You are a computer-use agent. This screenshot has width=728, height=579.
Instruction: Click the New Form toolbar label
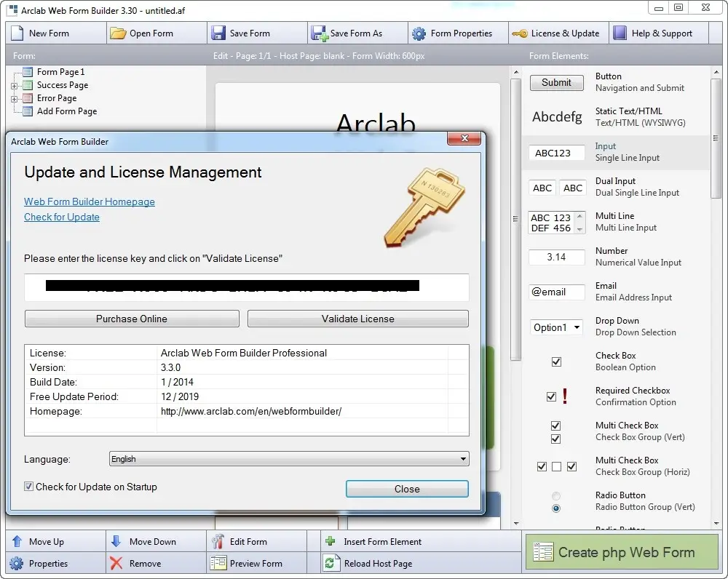[49, 33]
